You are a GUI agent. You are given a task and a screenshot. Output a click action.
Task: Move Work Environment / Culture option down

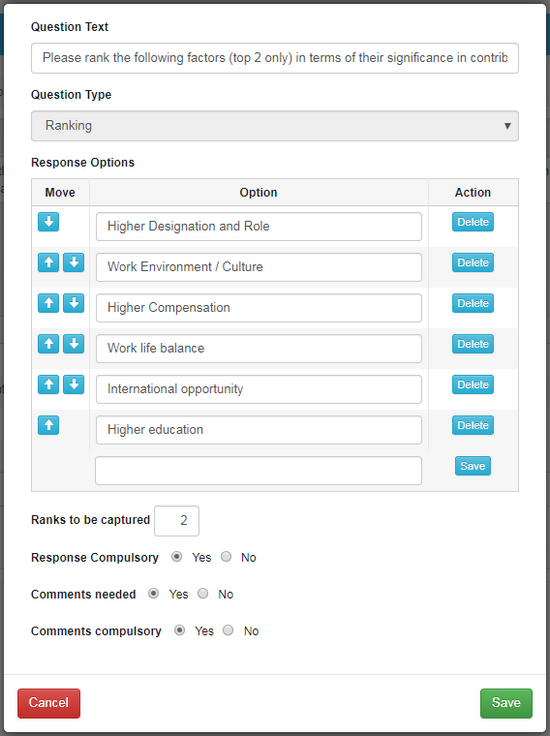[x=74, y=263]
